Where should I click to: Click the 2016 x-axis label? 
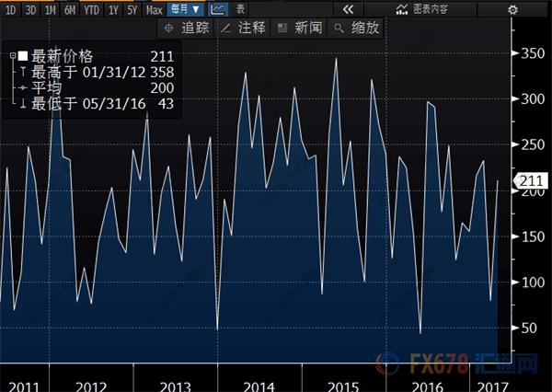428,386
